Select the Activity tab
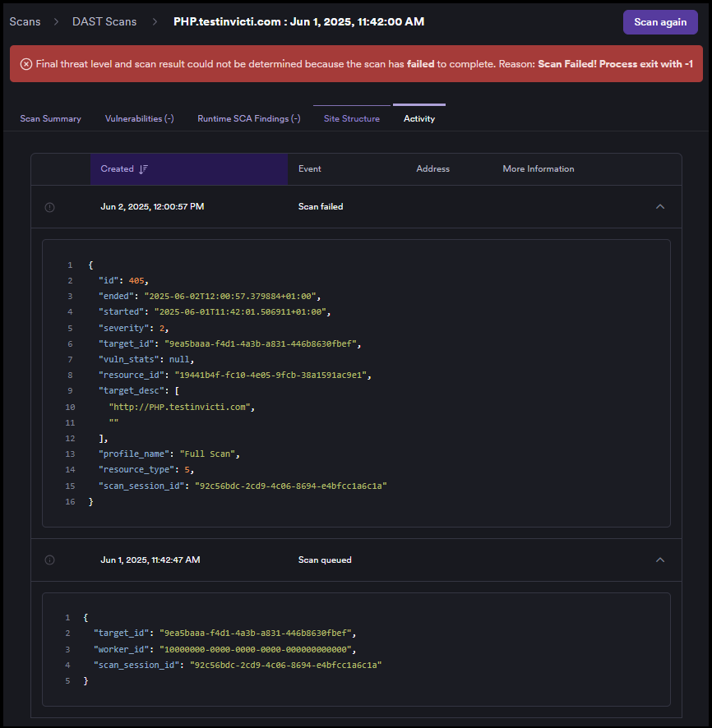Screen dimensions: 712x728 (419, 119)
